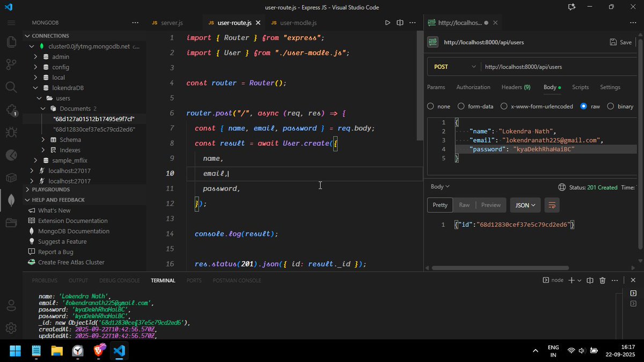Click the hamburger menu icon
The height and width of the screenshot is (362, 644).
click(11, 23)
